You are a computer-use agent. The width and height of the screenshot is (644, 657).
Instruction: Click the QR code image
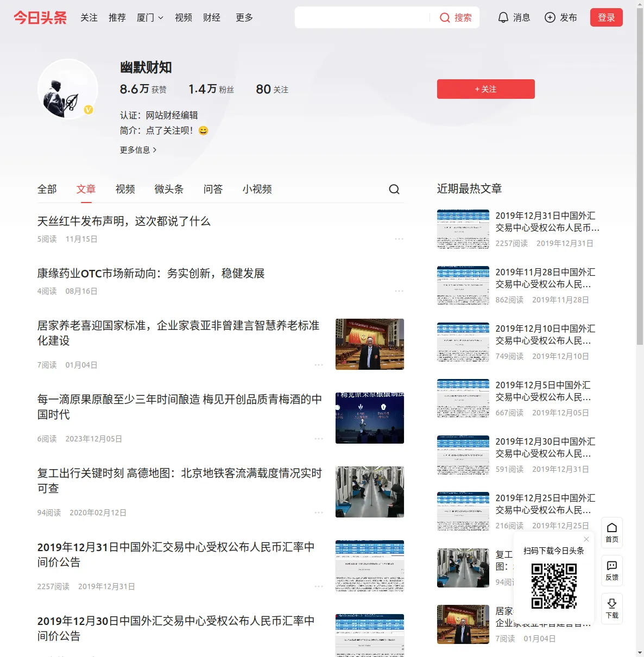pos(554,586)
